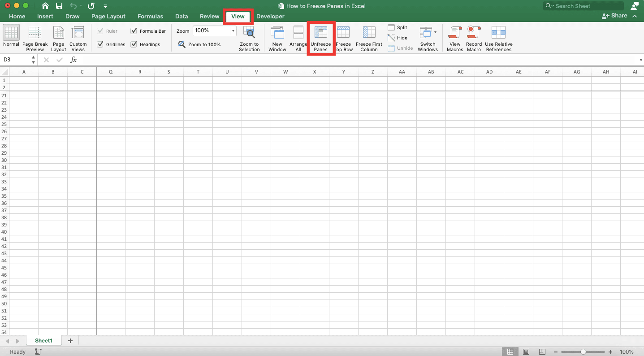Switch to Page Layout view icon
The width and height of the screenshot is (644, 356).
(59, 33)
